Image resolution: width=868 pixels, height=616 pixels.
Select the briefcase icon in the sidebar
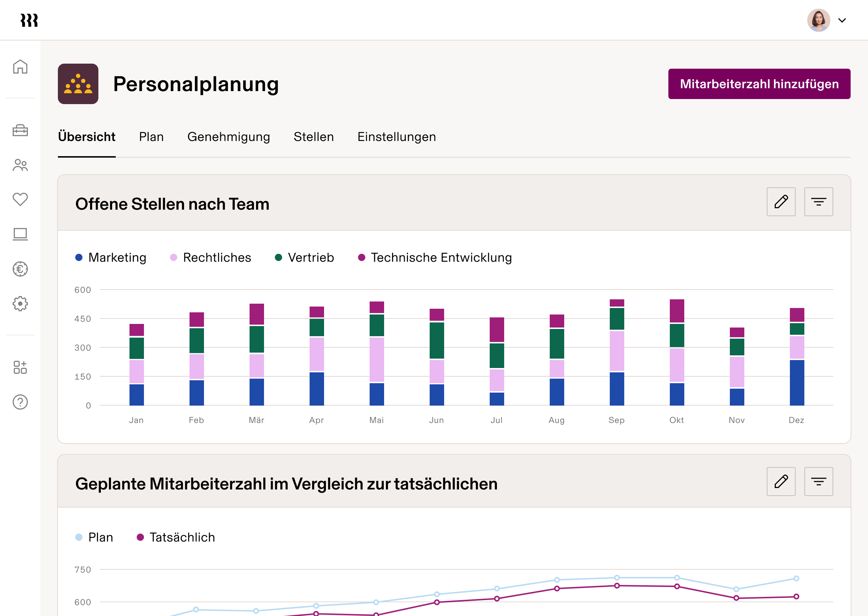click(x=21, y=131)
